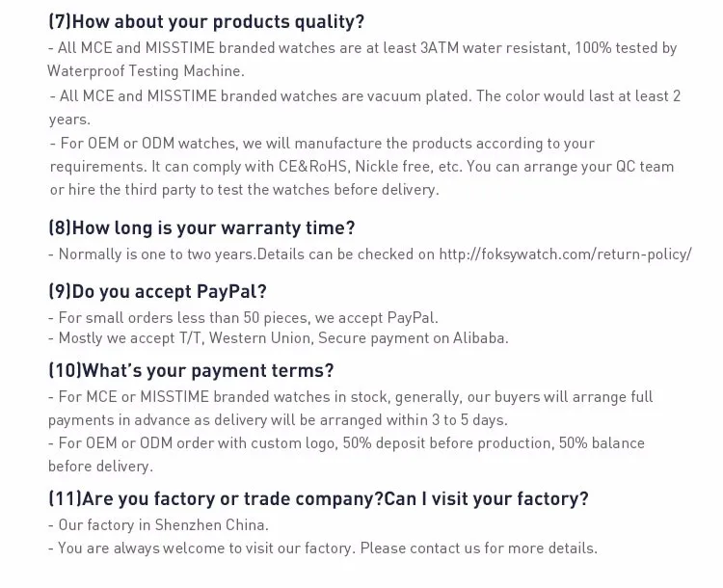
Task: Select the branded watches in stock sentence
Action: point(351,397)
